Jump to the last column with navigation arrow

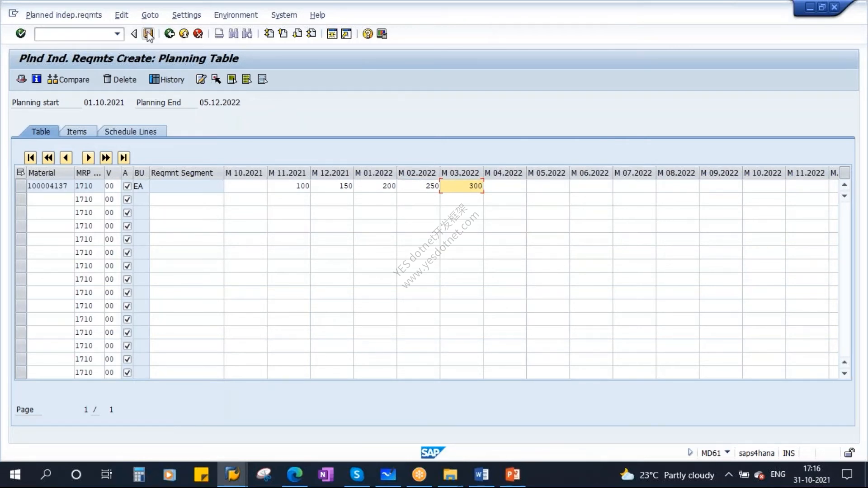coord(123,157)
